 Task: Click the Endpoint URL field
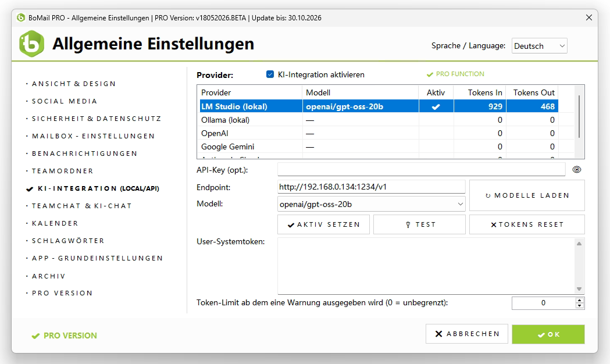tap(371, 187)
